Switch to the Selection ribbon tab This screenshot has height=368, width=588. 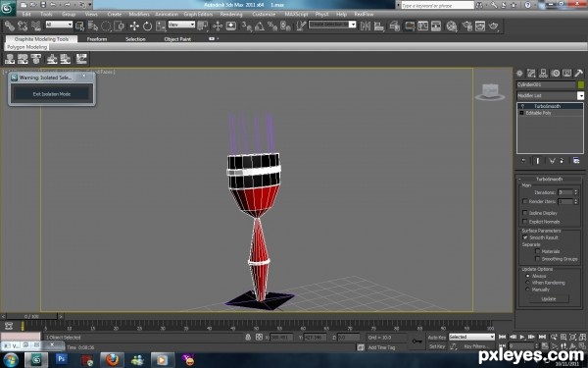tap(135, 39)
